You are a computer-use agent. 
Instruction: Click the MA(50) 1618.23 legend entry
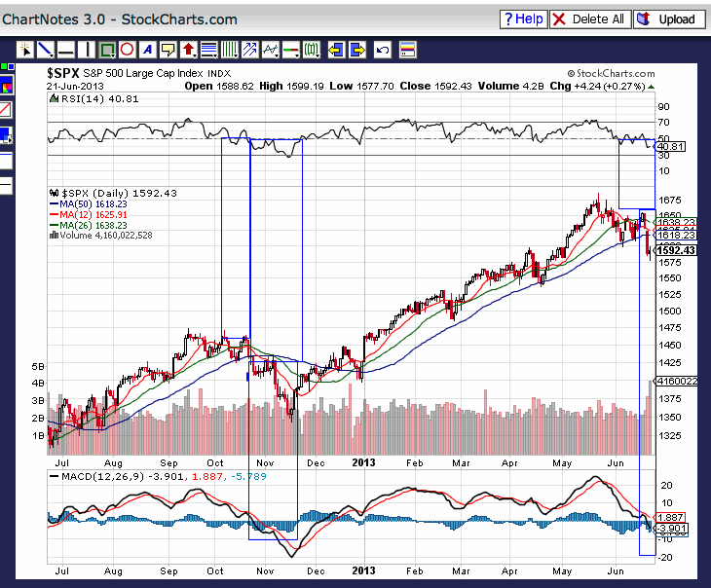tap(94, 204)
